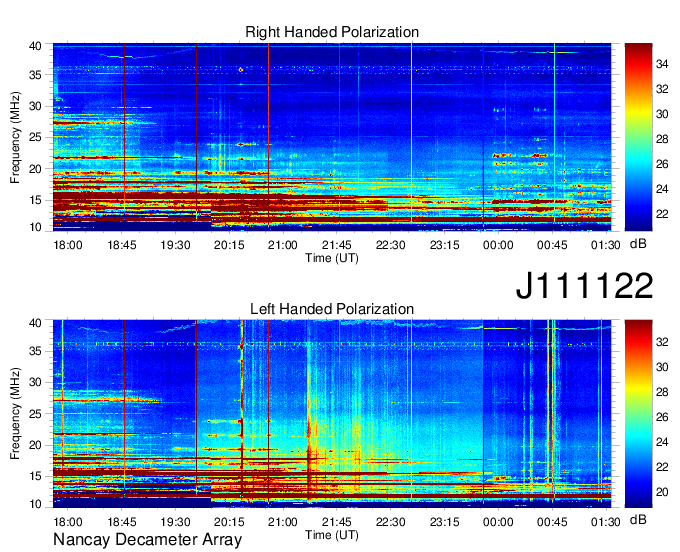Screen dimensions: 680x552
Task: Click the 26 dB value on Right Handed colorbar
Action: tap(662, 164)
